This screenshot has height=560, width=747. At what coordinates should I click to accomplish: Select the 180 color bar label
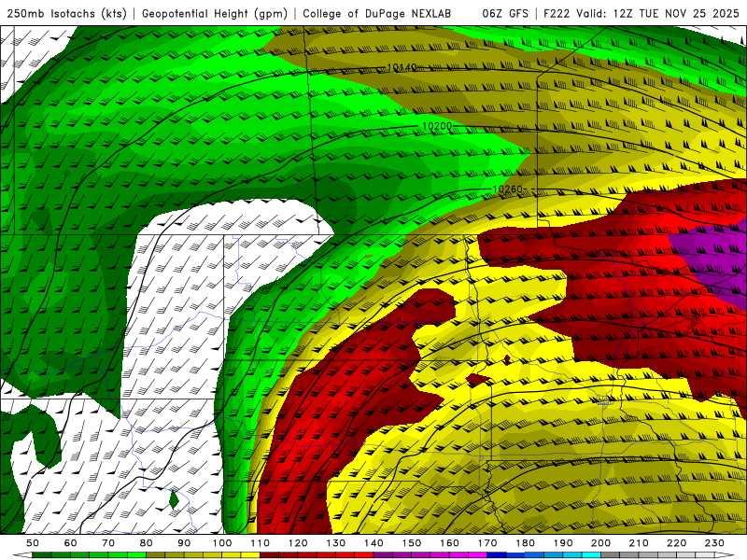click(x=525, y=543)
